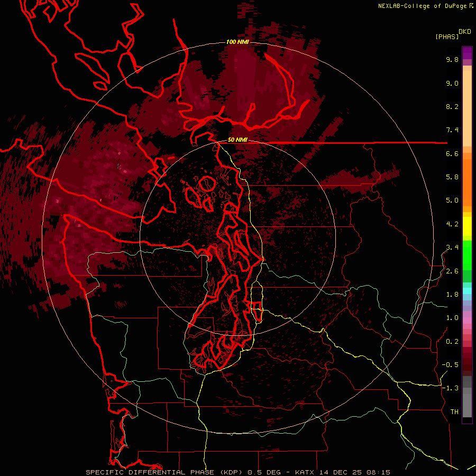The width and height of the screenshot is (476, 476).
Task: Click the 50 NMI range ring label
Action: [237, 140]
